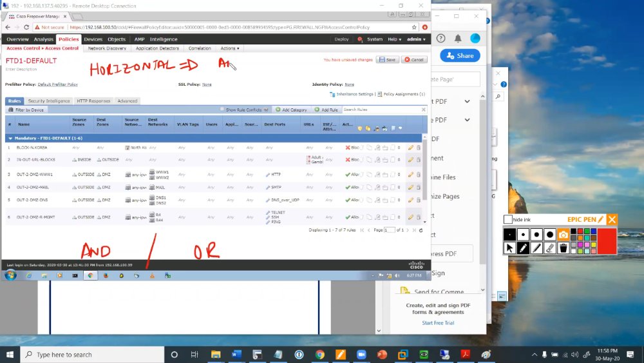Click the Epic Pen screenshot camera icon
The image size is (644, 363).
click(563, 235)
